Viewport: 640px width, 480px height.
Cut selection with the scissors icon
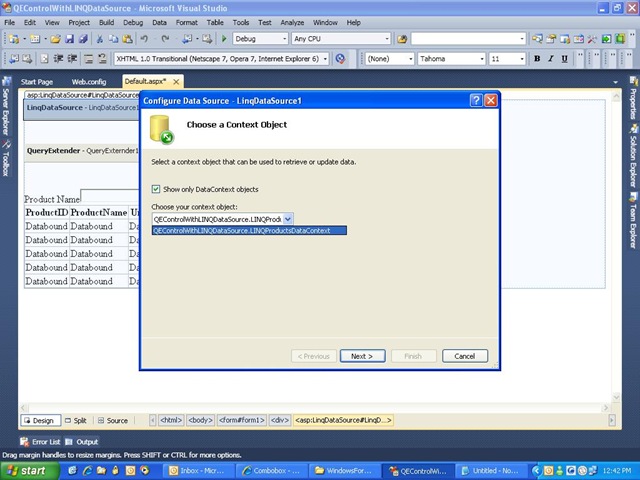(99, 39)
